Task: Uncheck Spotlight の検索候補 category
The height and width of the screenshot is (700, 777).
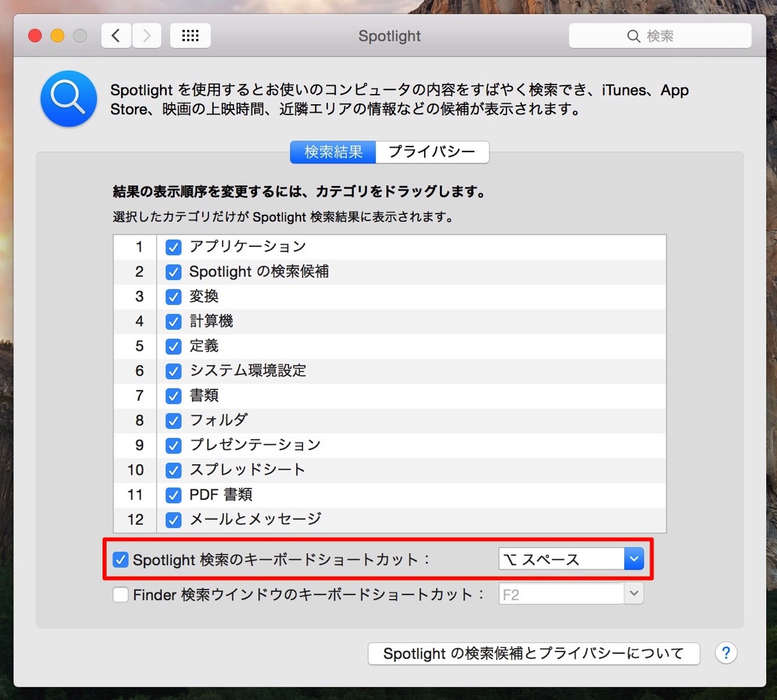Action: point(173,272)
